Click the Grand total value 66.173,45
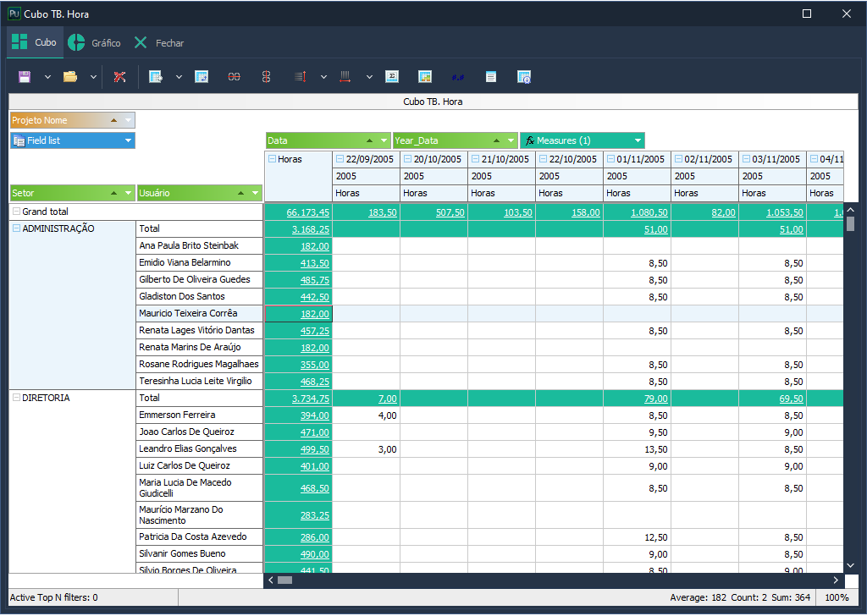 click(308, 212)
